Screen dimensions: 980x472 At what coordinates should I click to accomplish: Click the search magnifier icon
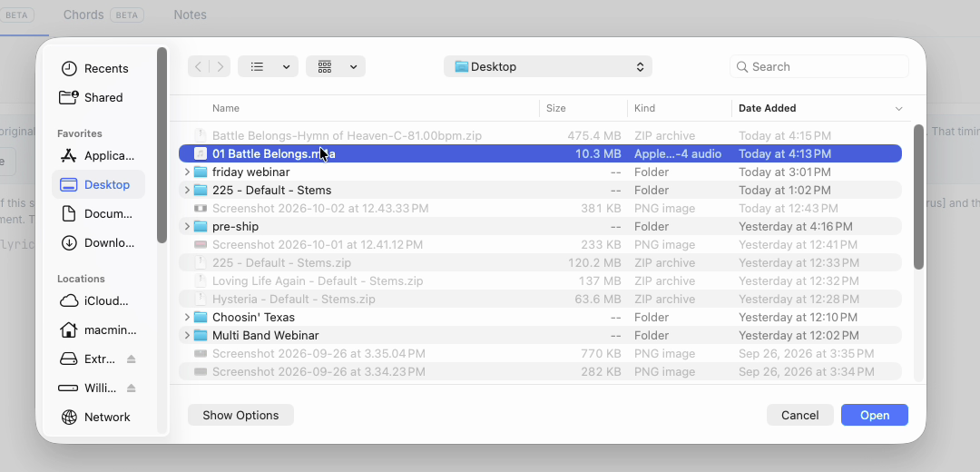tap(742, 67)
